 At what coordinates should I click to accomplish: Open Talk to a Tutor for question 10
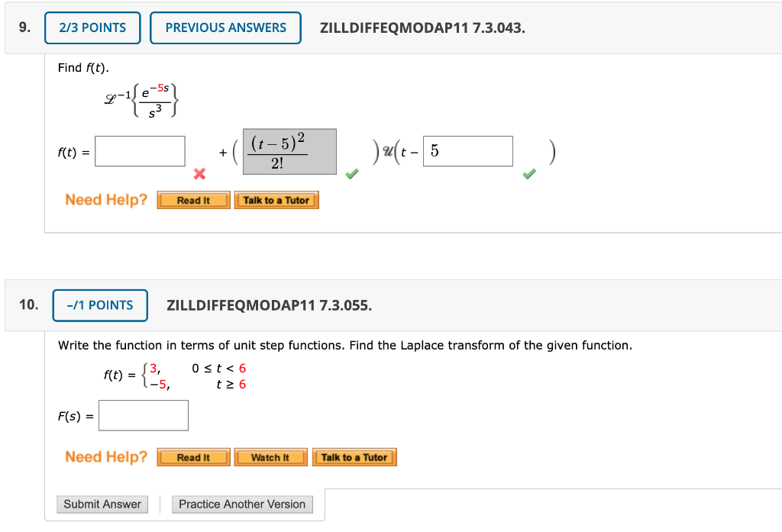point(354,457)
